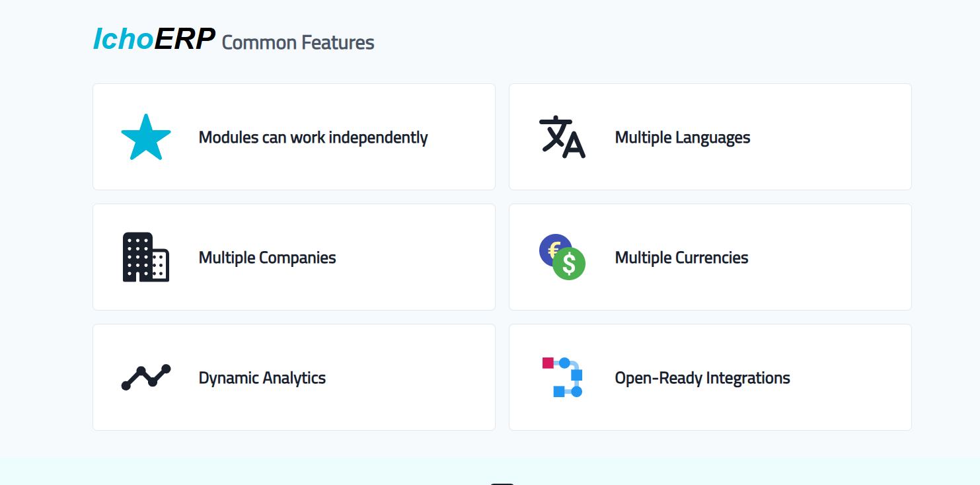Select the Multiple Currencies label
The width and height of the screenshot is (980, 485).
click(x=681, y=258)
